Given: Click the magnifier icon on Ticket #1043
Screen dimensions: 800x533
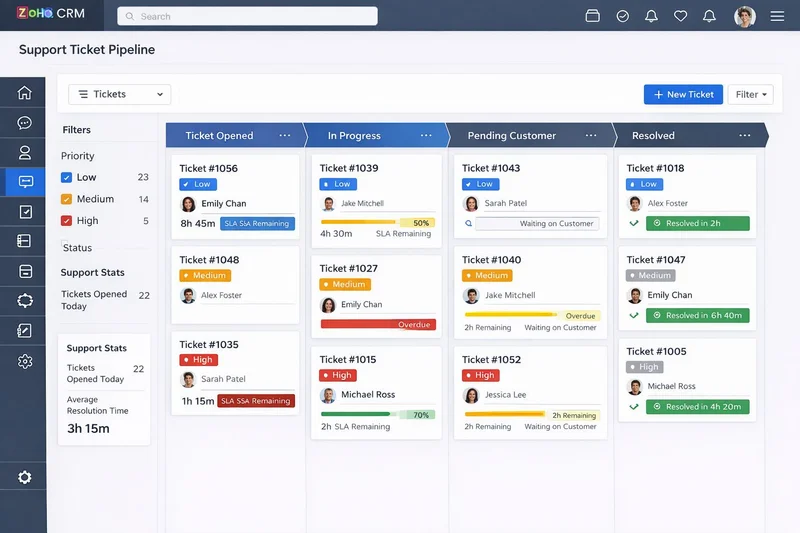Looking at the screenshot, I should pyautogui.click(x=468, y=223).
